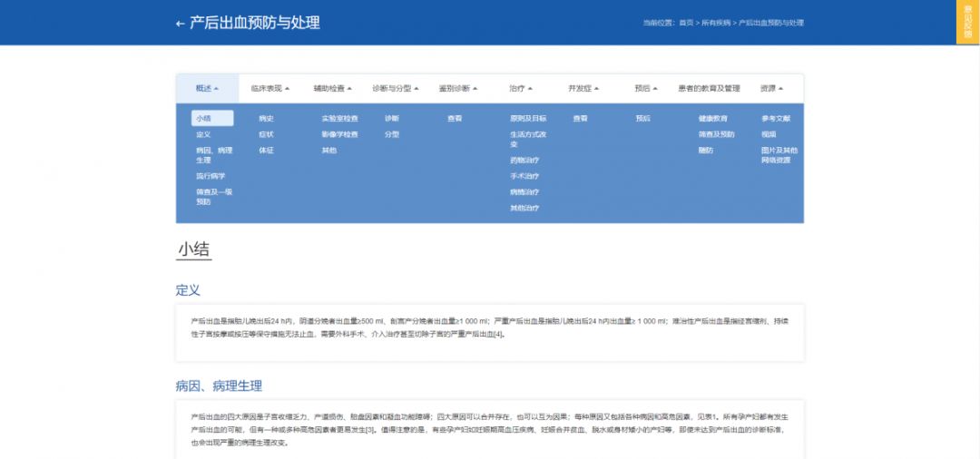Screen dimensions: 980x459
Task: Collapse the 概述 tab arrow
Action: (x=216, y=89)
